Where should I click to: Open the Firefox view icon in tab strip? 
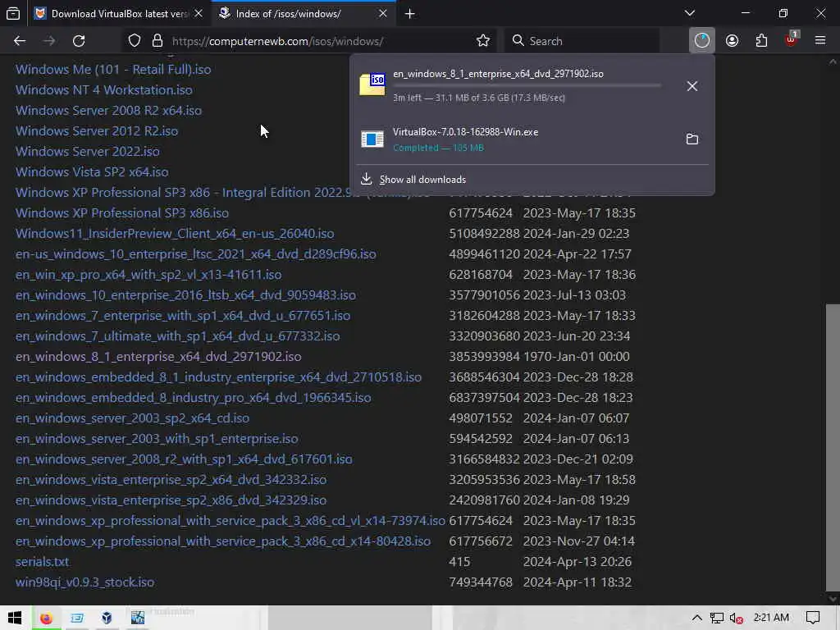13,13
